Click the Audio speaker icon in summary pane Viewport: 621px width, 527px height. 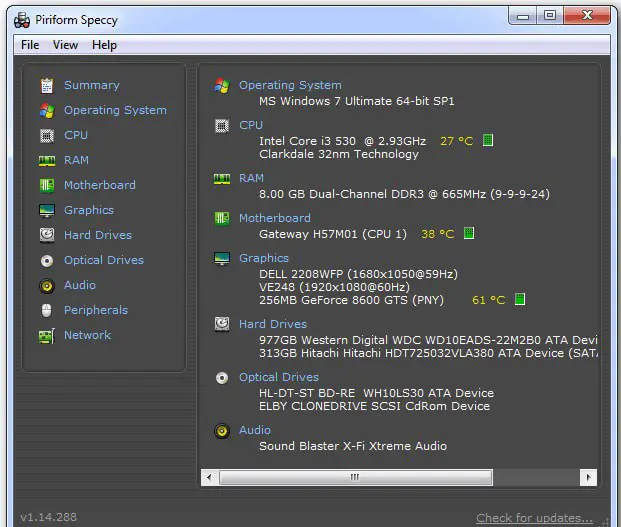[x=222, y=431]
